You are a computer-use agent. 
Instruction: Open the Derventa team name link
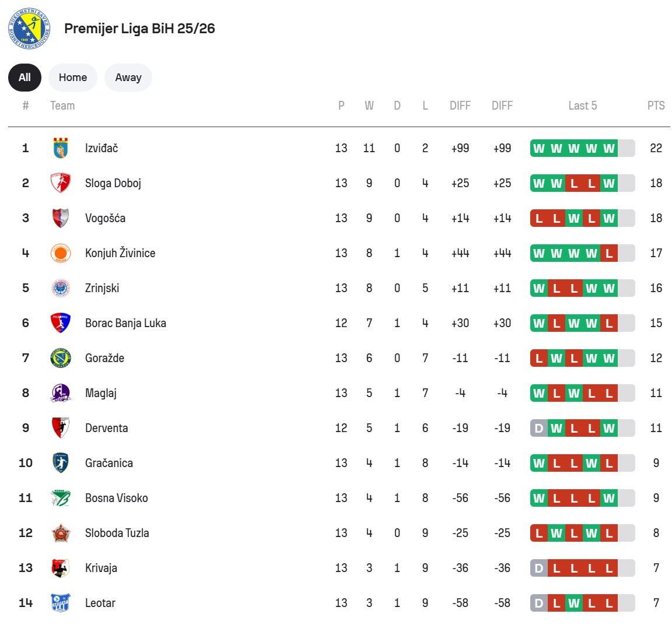[x=106, y=428]
